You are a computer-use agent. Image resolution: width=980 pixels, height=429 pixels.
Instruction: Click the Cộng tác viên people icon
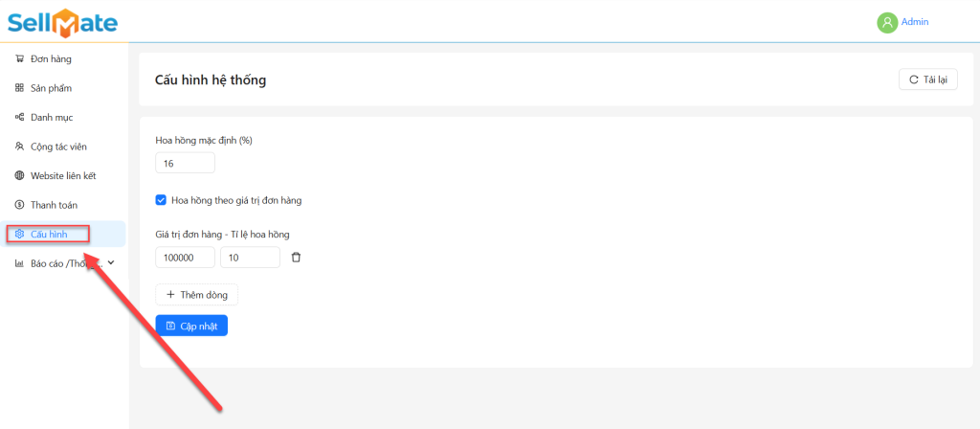[19, 147]
